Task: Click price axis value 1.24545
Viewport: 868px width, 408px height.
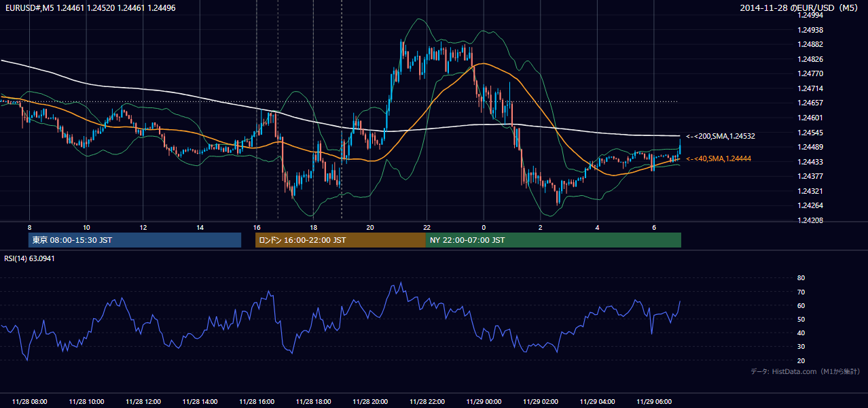Action: tap(811, 133)
